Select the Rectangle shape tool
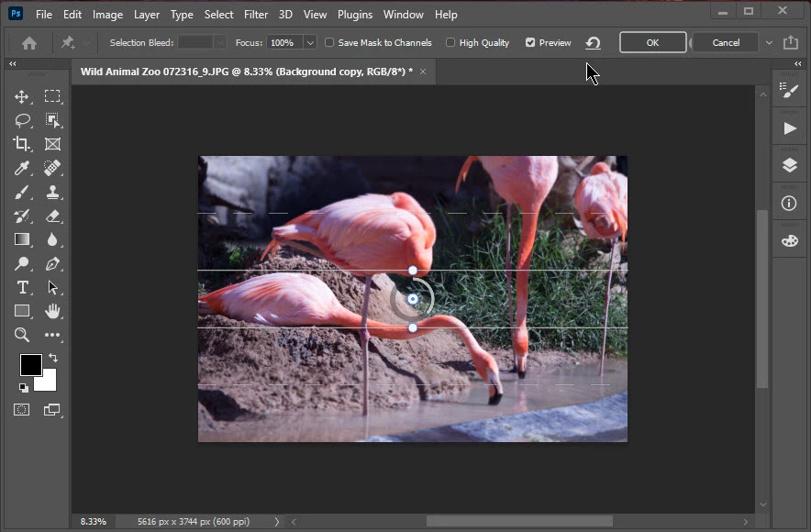Viewport: 811px width, 532px height. [22, 311]
